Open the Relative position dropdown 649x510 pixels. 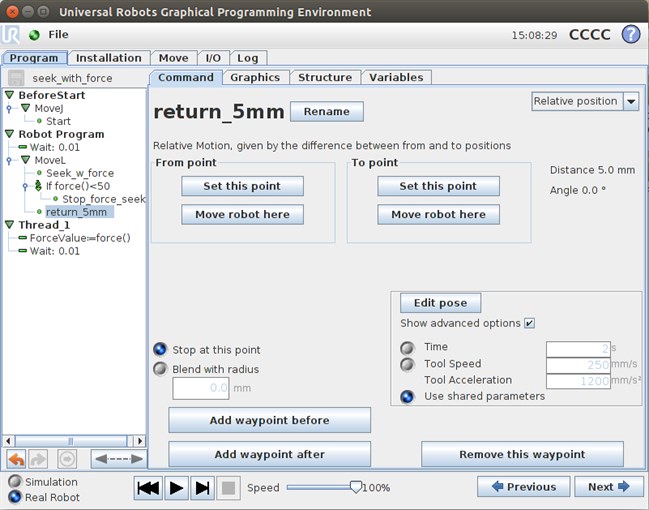click(x=585, y=101)
